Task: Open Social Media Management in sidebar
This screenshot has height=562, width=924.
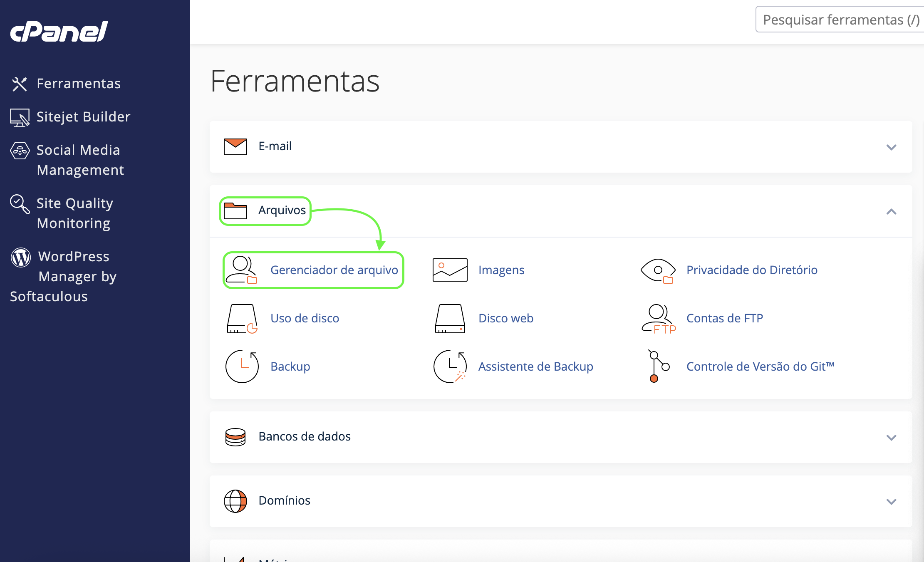Action: [x=80, y=160]
